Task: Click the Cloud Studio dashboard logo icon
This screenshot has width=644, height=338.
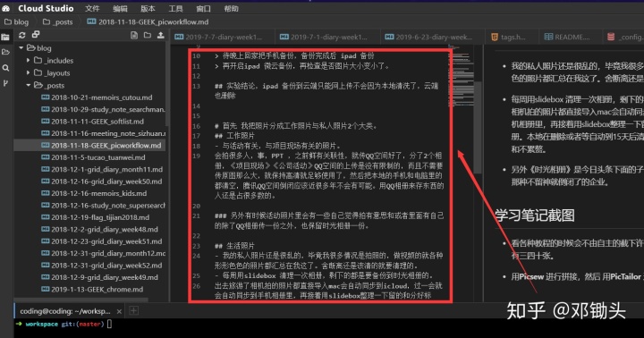Action: coord(5,8)
